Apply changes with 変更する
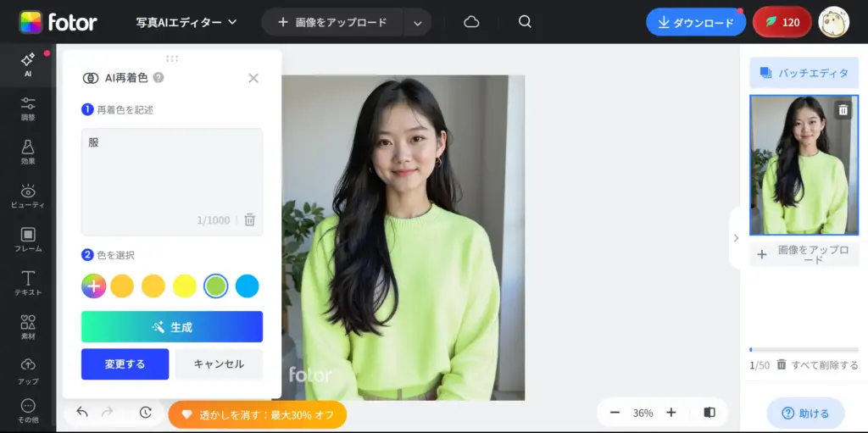 (x=125, y=364)
